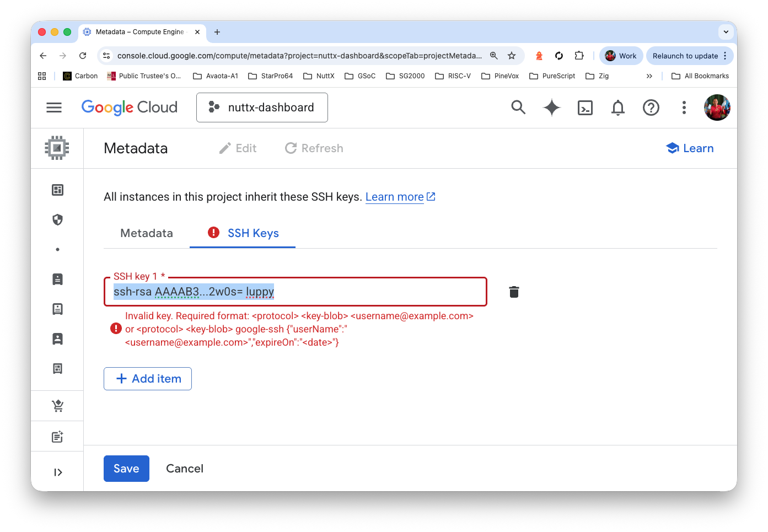Viewport: 768px width, 532px height.
Task: Open the notifications bell
Action: (618, 108)
